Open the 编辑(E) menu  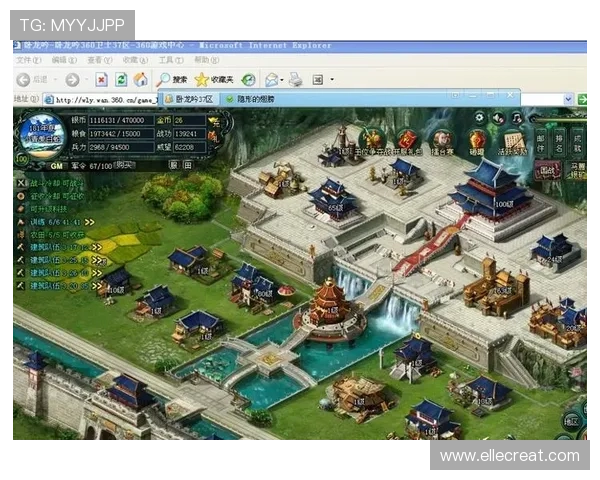[64, 60]
